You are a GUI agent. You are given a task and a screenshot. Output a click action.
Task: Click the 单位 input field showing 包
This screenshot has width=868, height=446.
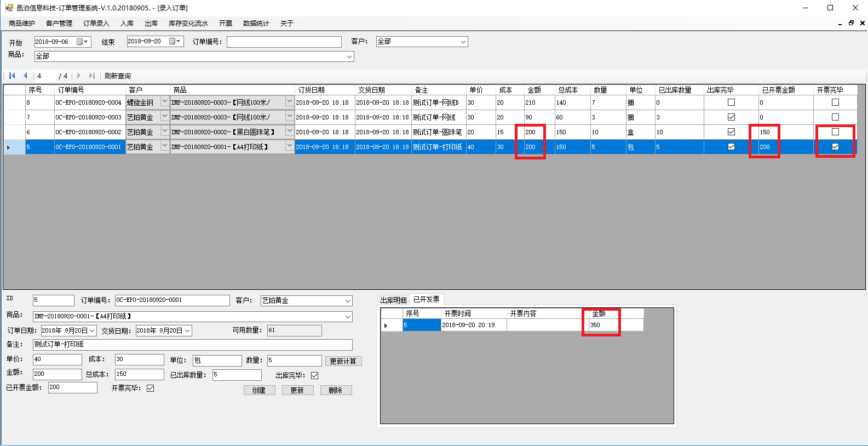pos(217,361)
